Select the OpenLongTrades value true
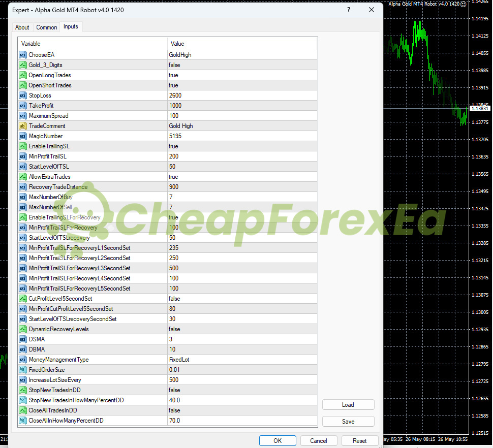The image size is (493, 448). coord(173,75)
